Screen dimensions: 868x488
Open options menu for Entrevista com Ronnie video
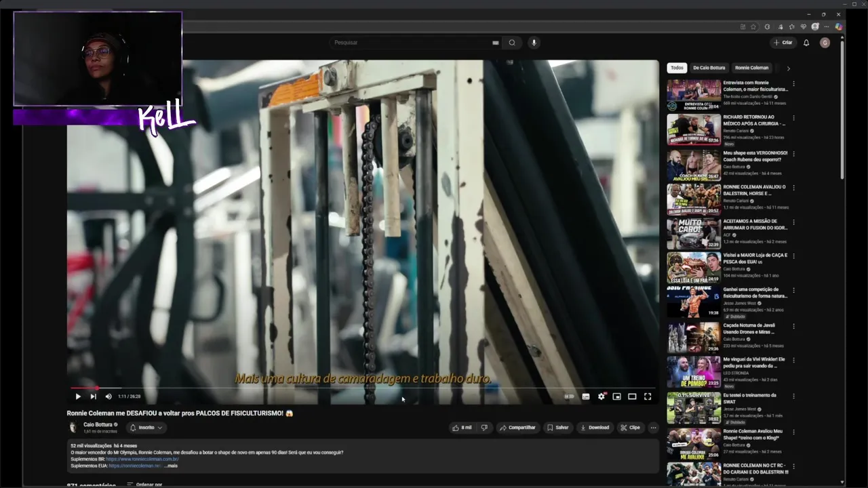point(793,84)
